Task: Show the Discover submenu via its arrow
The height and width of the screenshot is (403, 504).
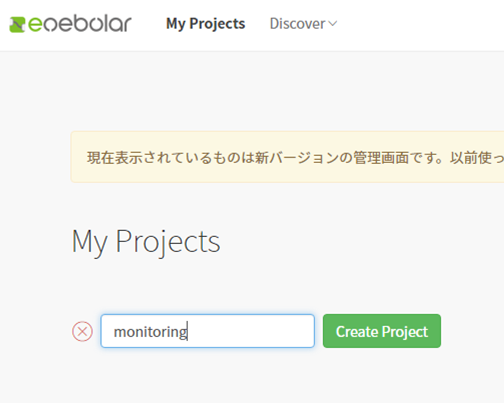Action: (333, 24)
